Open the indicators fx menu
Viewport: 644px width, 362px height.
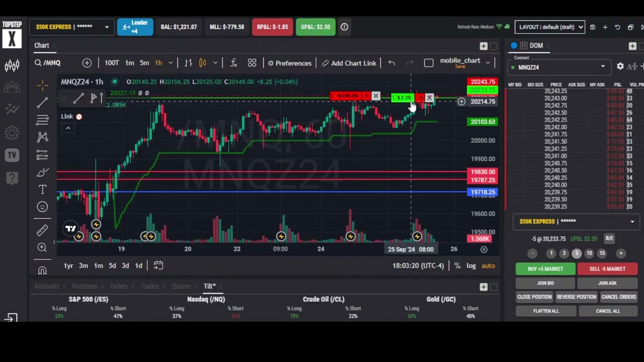[x=233, y=63]
